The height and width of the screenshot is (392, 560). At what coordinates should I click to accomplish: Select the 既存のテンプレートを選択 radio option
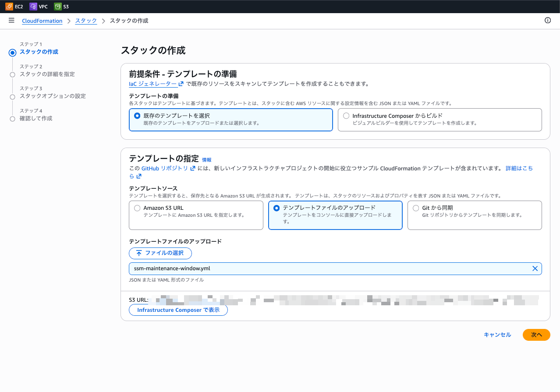coord(137,116)
